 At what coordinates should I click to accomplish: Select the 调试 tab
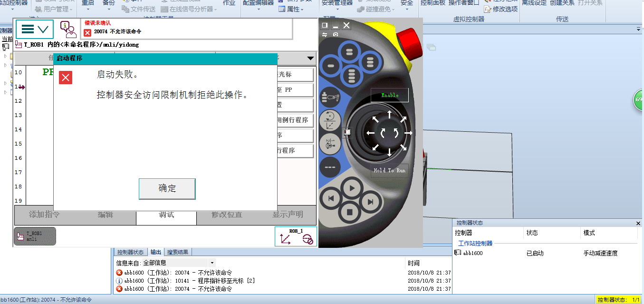coord(166,215)
